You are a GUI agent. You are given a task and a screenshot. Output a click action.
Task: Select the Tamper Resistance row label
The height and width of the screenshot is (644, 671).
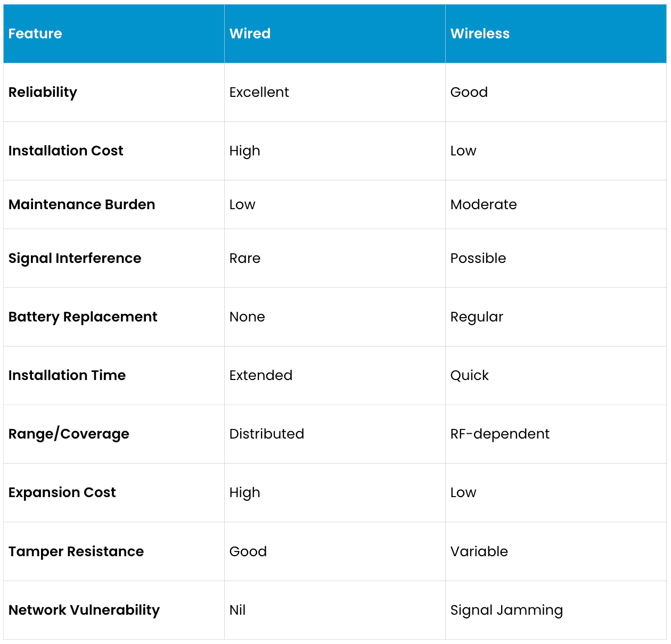[76, 551]
